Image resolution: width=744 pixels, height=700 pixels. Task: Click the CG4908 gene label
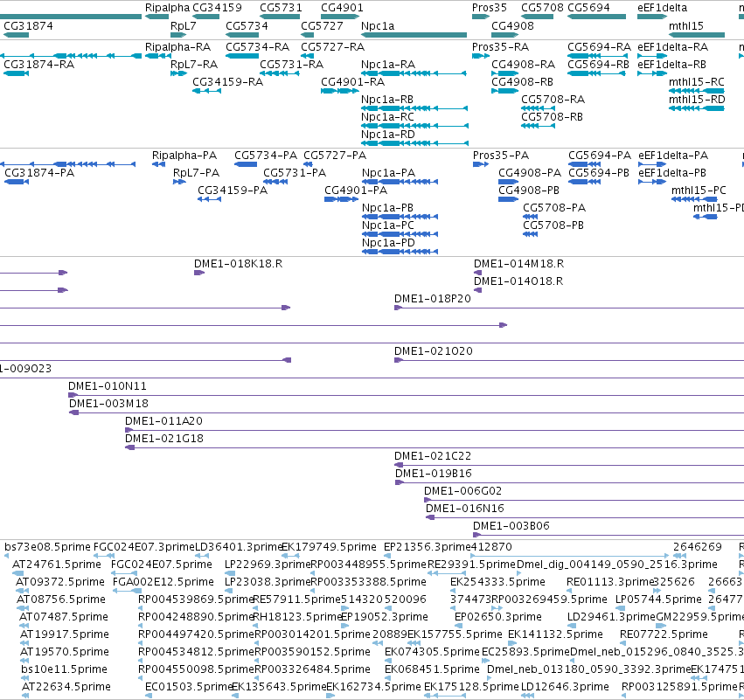(512, 25)
